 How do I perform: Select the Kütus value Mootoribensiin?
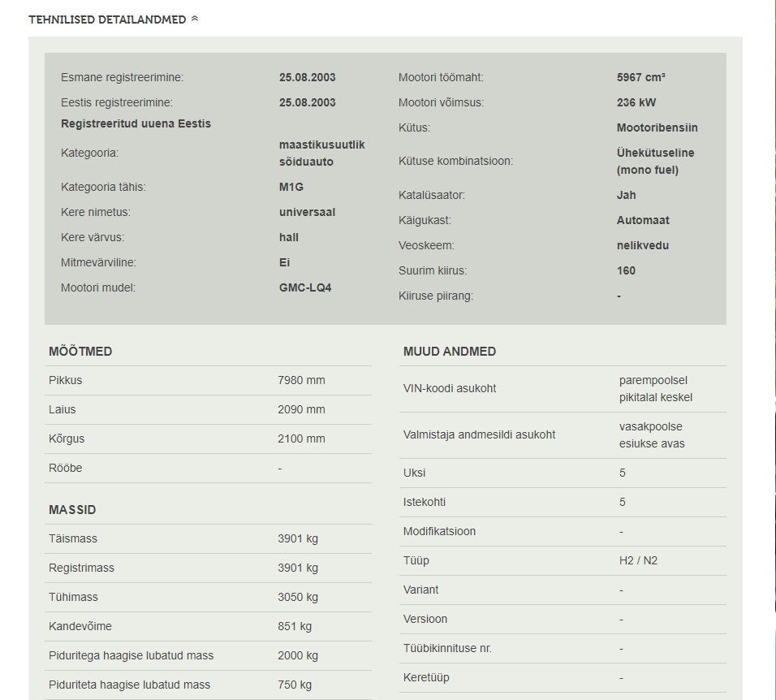657,127
